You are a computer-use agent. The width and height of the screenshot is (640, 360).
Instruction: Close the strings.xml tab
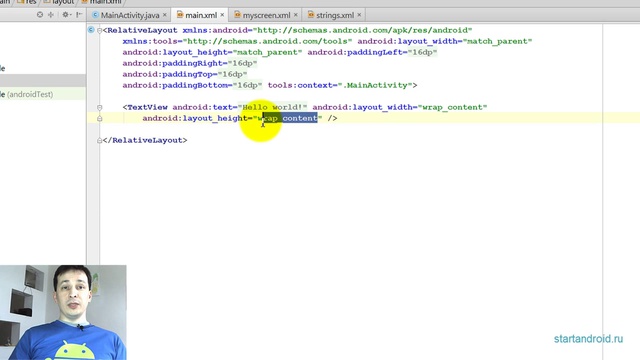point(359,15)
